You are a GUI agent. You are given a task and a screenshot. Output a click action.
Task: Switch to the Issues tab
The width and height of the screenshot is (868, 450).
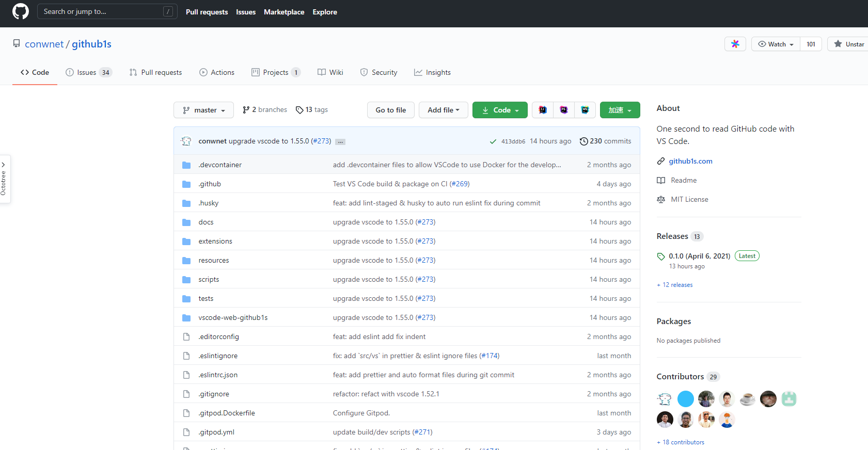tap(89, 72)
